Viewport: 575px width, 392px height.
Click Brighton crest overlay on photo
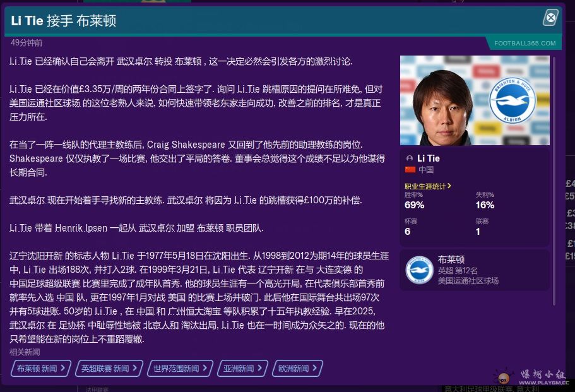(512, 100)
